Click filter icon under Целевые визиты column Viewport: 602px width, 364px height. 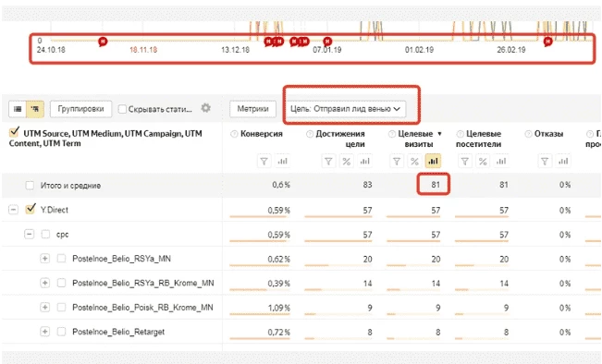(x=397, y=161)
